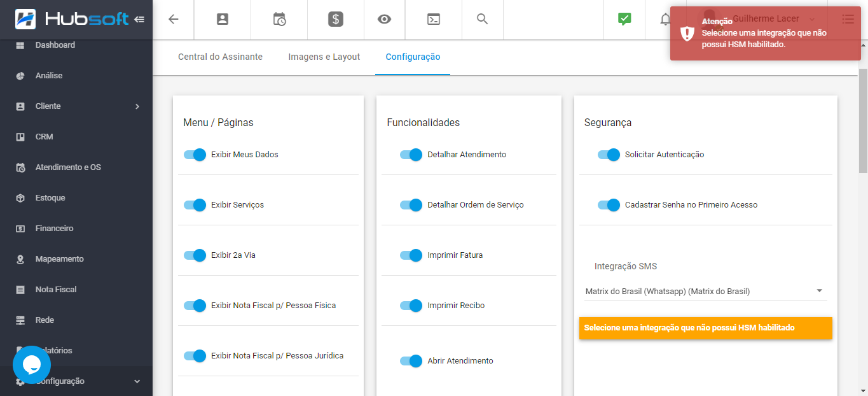Toggle Exibir Nota Fiscal p/ Pessoa Jurídica
The width and height of the screenshot is (868, 396).
195,356
